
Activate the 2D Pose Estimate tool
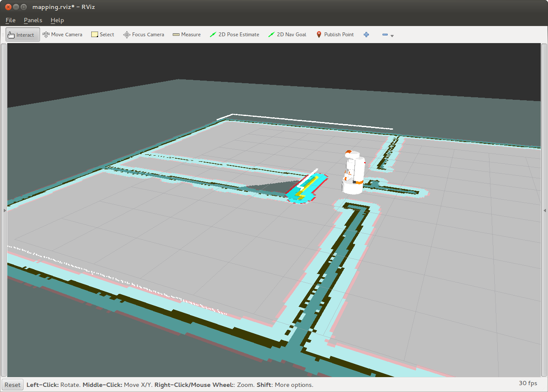coord(235,35)
